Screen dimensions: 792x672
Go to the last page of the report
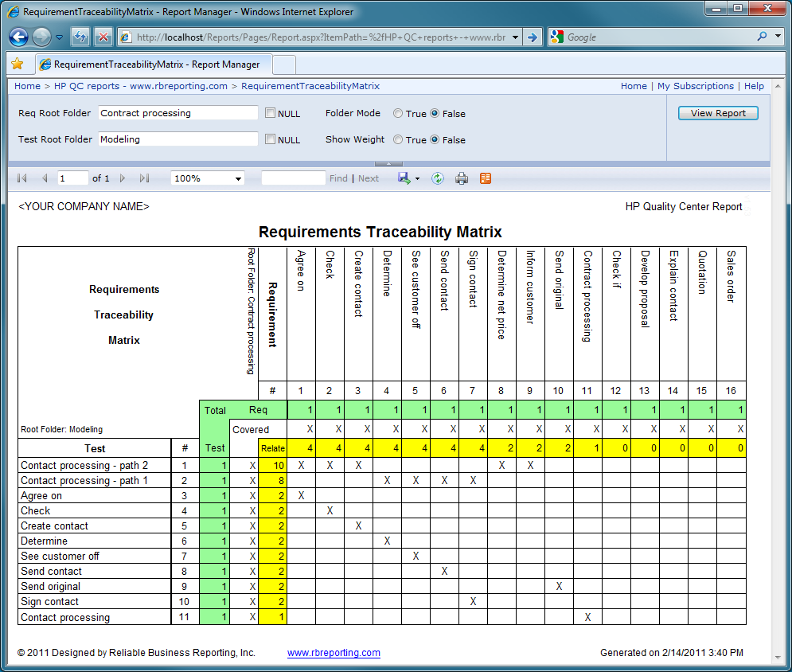[x=144, y=178]
